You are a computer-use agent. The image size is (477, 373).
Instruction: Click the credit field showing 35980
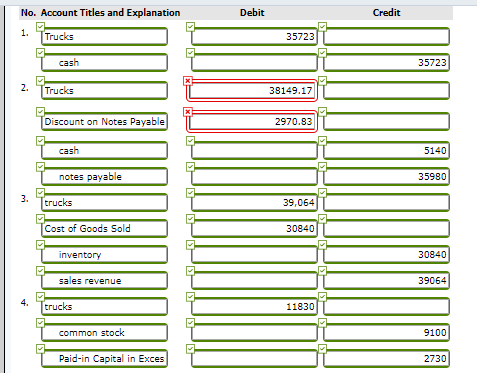[386, 176]
